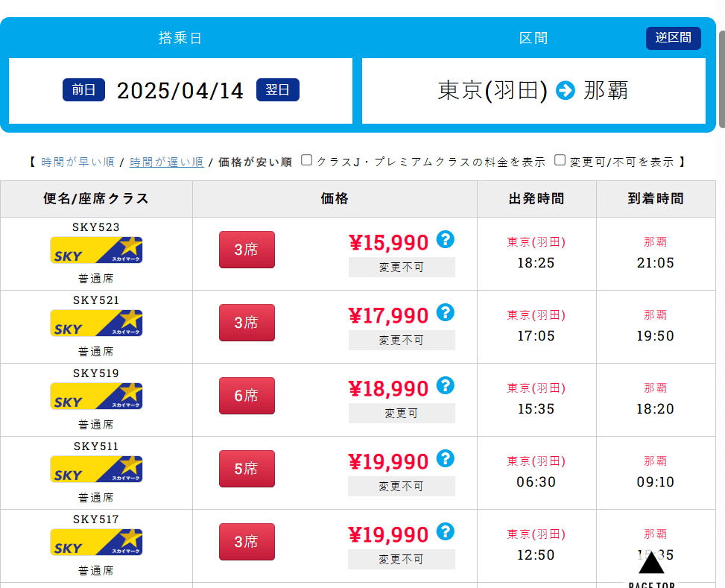Click the help icon beside ¥15,990
725x588 pixels.
[x=445, y=240]
